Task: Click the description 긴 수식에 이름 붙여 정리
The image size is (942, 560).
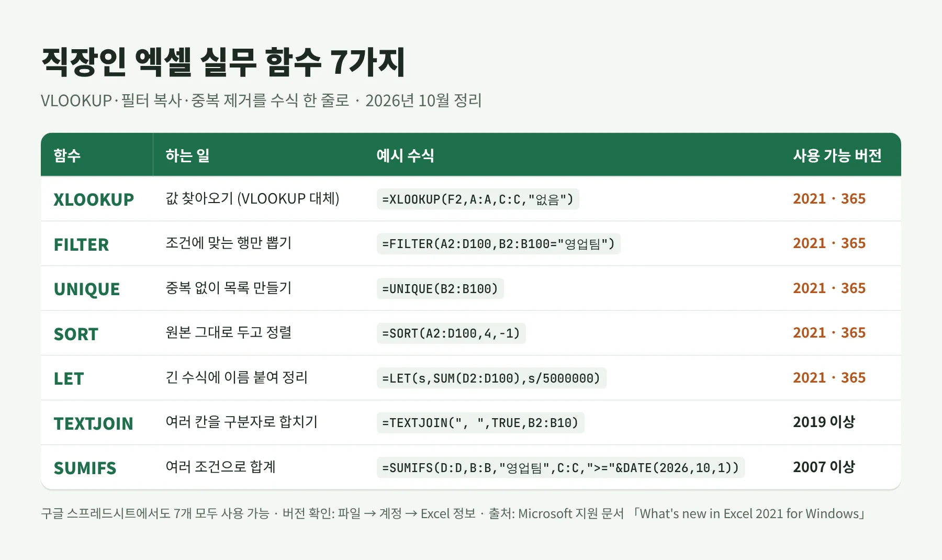Action: [x=237, y=378]
